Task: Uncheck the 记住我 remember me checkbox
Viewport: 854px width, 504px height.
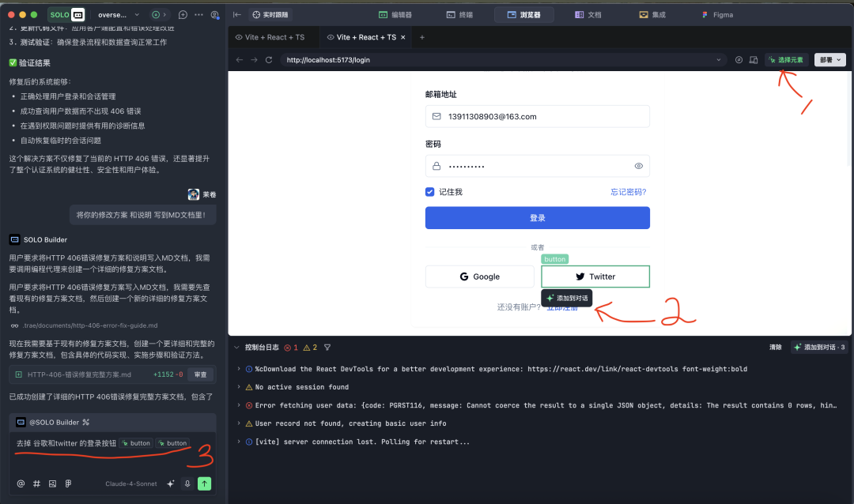Action: (x=429, y=192)
